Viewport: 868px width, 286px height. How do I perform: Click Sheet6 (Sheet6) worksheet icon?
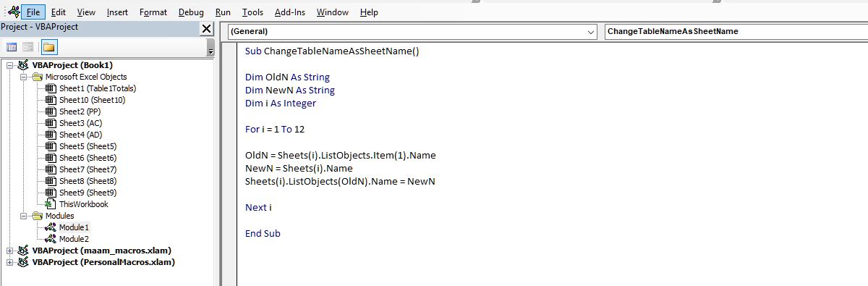50,158
